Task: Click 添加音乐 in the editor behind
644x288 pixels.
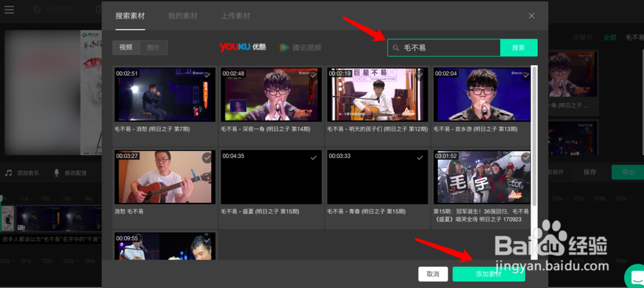Action: tap(28, 173)
